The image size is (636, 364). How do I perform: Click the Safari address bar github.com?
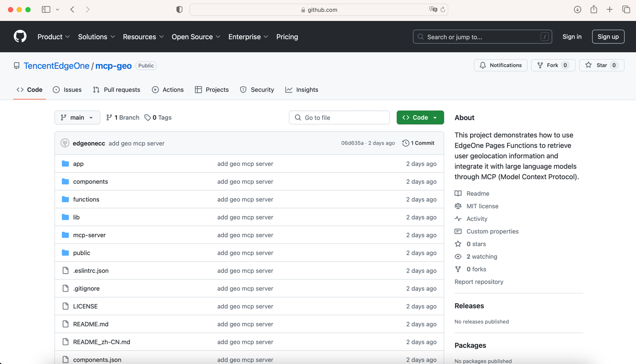(319, 10)
